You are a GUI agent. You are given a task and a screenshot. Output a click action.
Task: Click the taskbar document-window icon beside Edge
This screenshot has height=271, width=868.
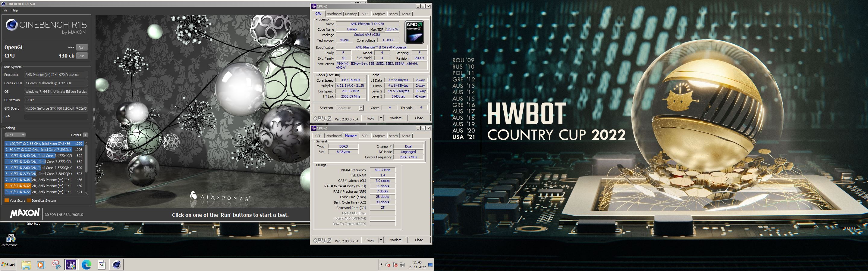tap(102, 265)
